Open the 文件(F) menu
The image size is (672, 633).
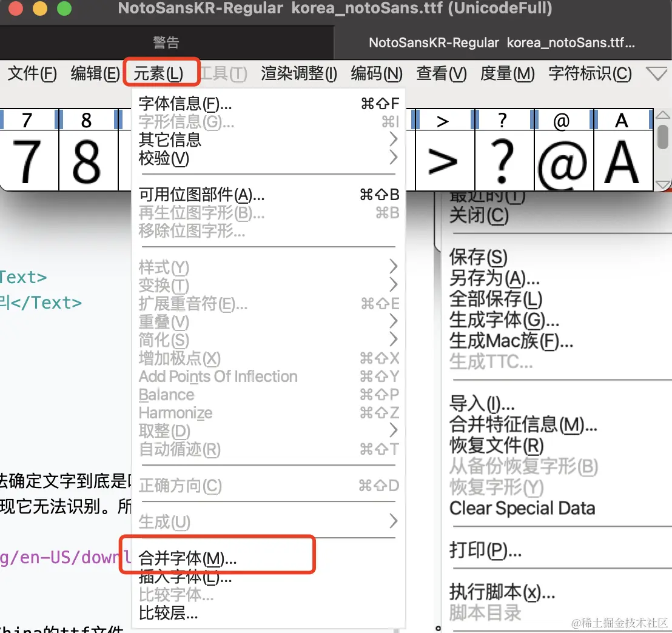pos(32,74)
